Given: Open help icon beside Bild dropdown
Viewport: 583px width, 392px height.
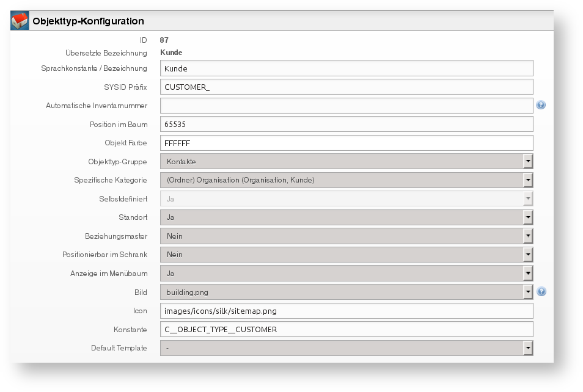Looking at the screenshot, I should (x=541, y=292).
